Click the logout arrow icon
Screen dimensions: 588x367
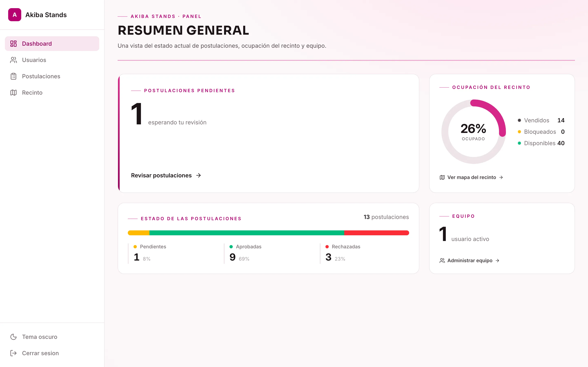(13, 353)
